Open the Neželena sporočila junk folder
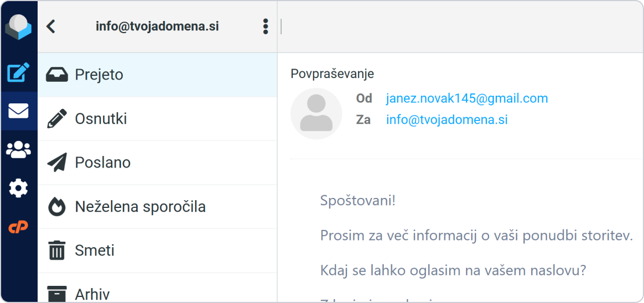Viewport: 644px width, 303px height. coord(157,207)
